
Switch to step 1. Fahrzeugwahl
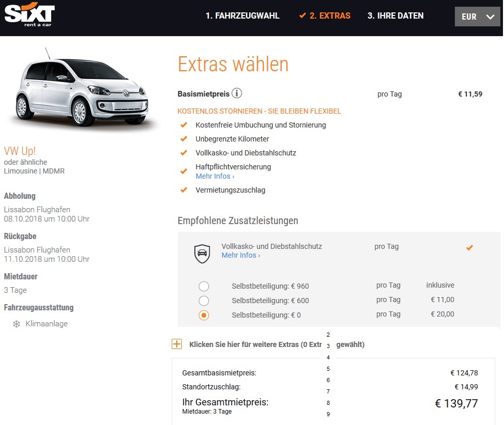[x=243, y=16]
